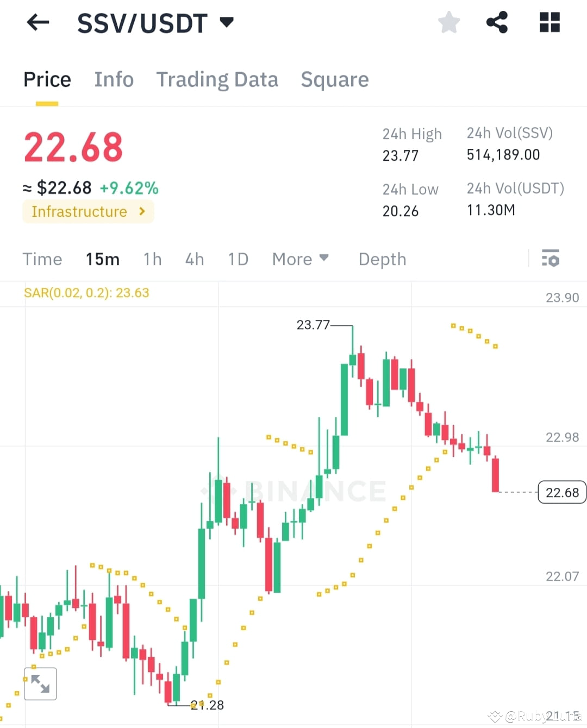The image size is (587, 728).
Task: Tap the back arrow to exit the chart
Action: 37,22
